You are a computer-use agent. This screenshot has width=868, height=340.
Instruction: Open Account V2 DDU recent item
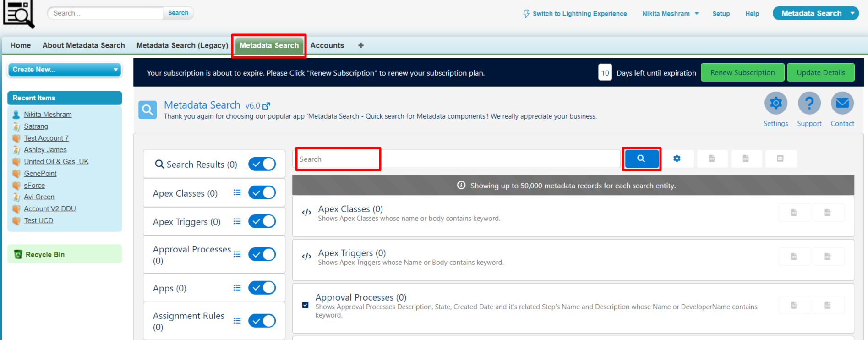(50, 208)
